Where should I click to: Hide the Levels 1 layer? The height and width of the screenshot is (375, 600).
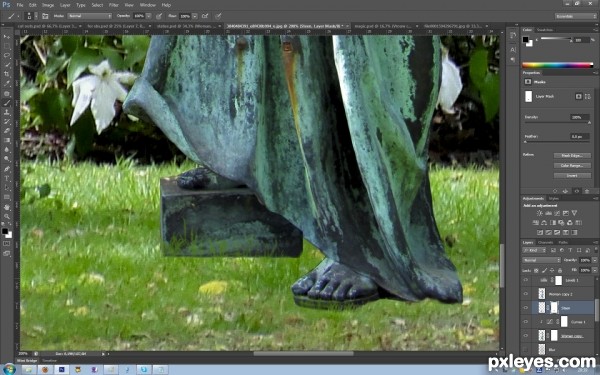[x=526, y=280]
